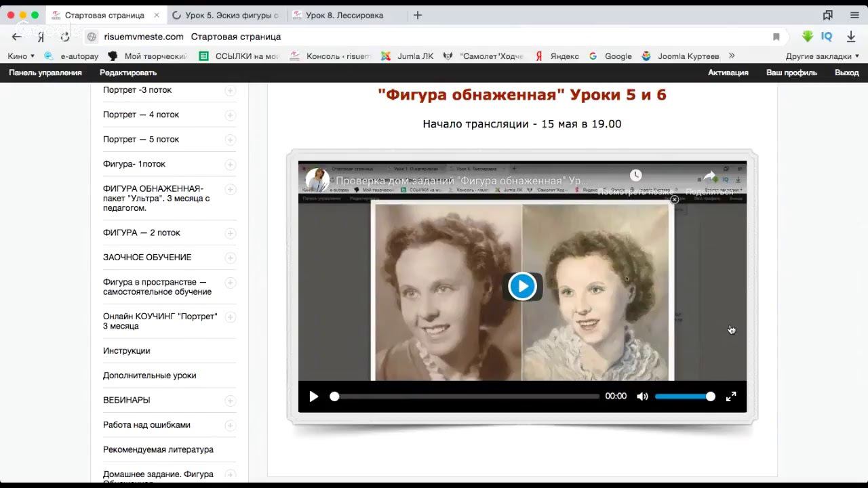868x488 pixels.
Task: Play the video with the center button
Action: pos(522,286)
